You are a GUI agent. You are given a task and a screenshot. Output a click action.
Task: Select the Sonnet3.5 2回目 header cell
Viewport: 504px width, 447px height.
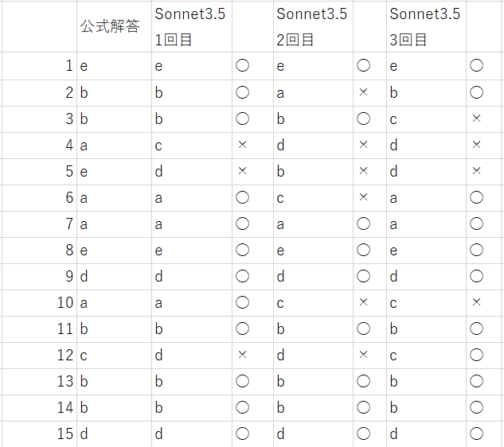pos(312,27)
